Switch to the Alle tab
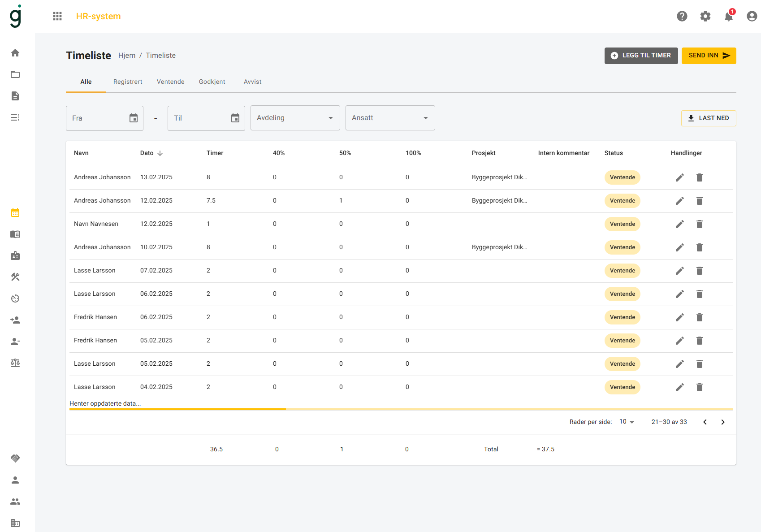 click(x=86, y=82)
